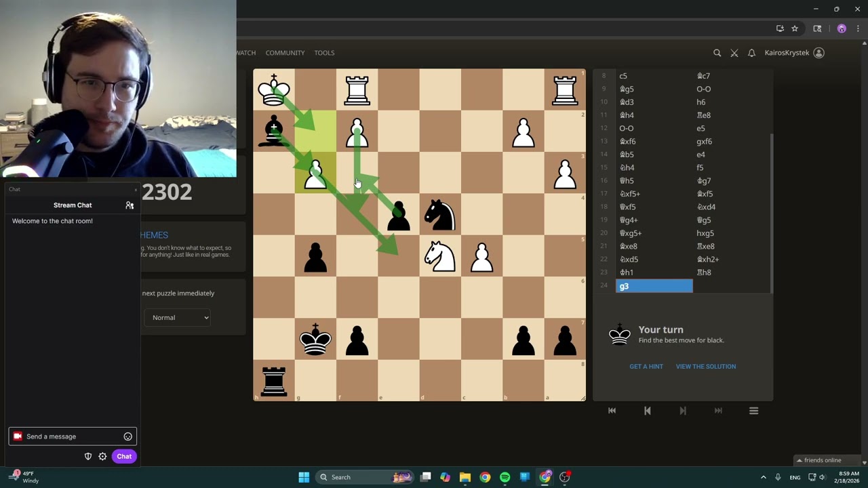868x488 pixels.
Task: Click the install app icon in address bar
Action: [x=780, y=28]
